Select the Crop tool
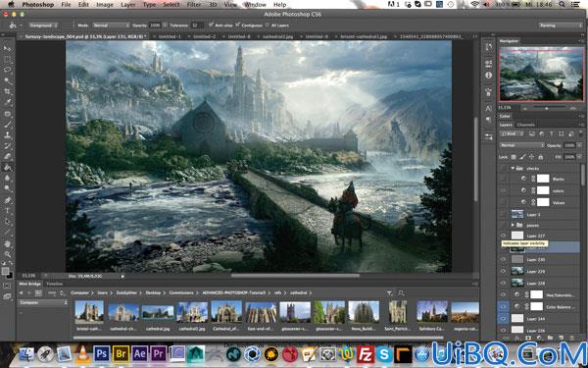The image size is (588, 368). coord(7,91)
